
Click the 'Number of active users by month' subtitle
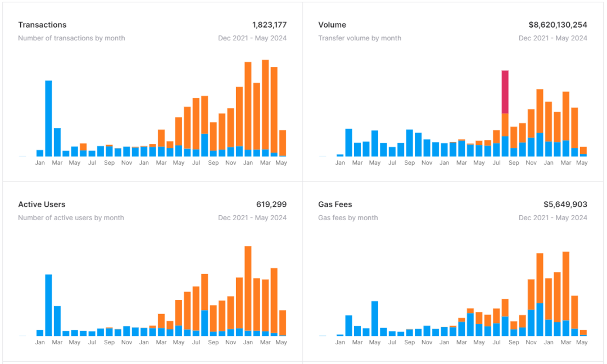pyautogui.click(x=71, y=218)
